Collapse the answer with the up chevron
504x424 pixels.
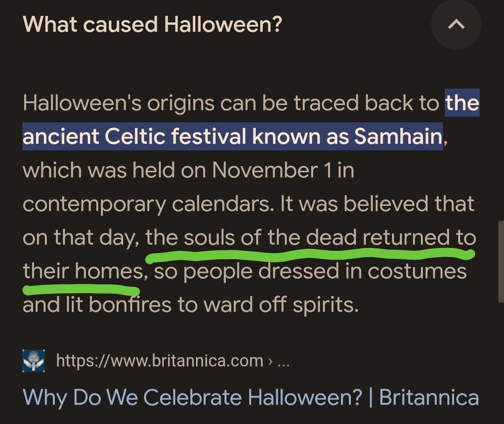(x=456, y=24)
